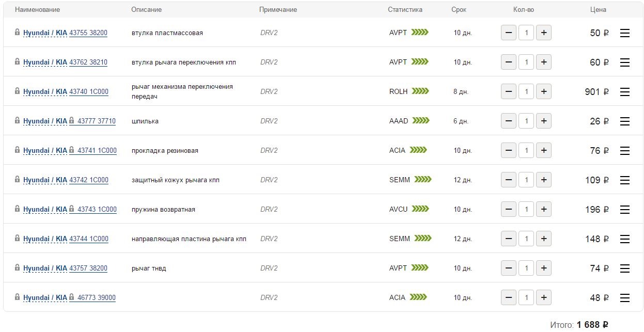Image resolution: width=644 pixels, height=332 pixels.
Task: Click the green arrows beside AAAD supplier
Action: (421, 121)
